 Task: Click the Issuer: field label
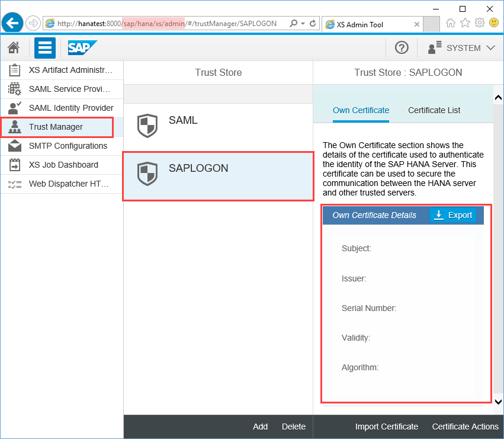coord(354,278)
